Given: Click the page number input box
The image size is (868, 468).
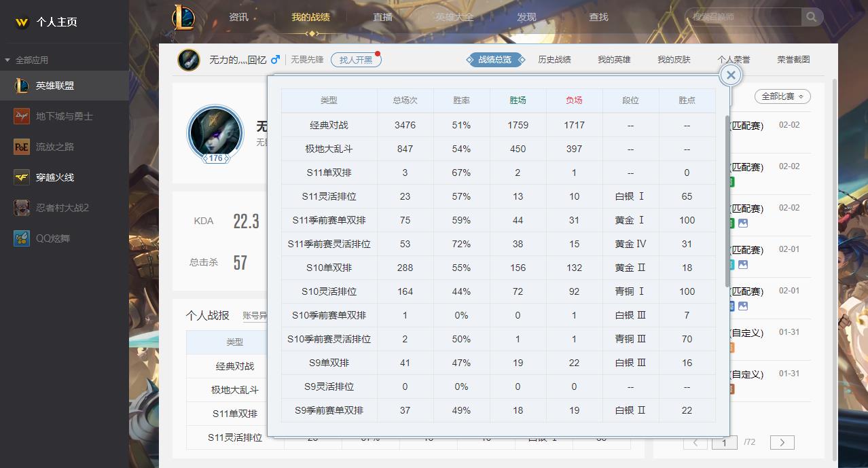Looking at the screenshot, I should [724, 442].
